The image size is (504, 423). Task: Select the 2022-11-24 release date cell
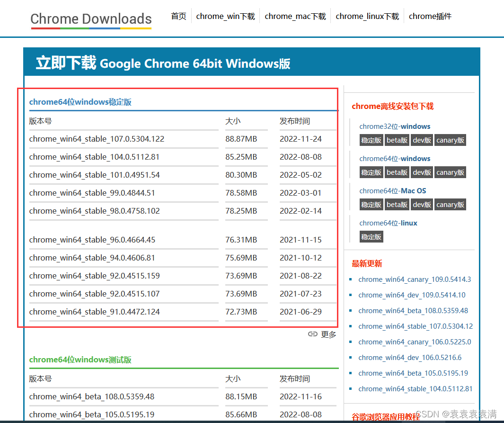(x=301, y=139)
